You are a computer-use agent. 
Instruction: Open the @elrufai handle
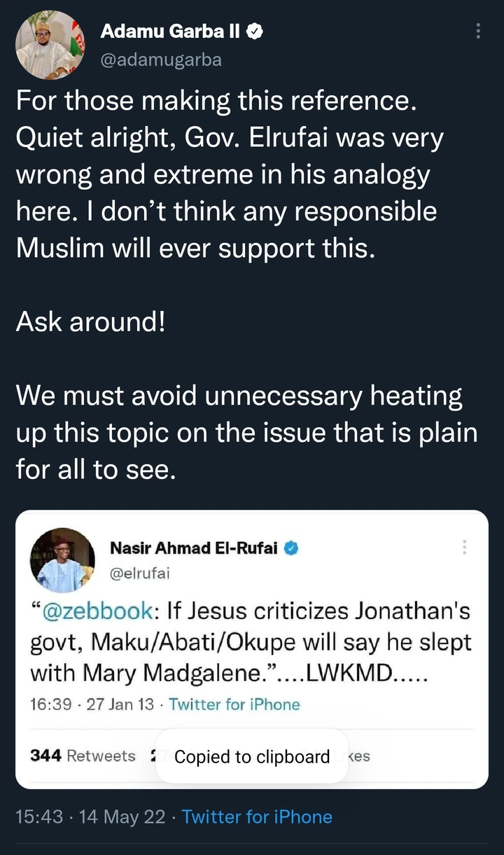(139, 574)
